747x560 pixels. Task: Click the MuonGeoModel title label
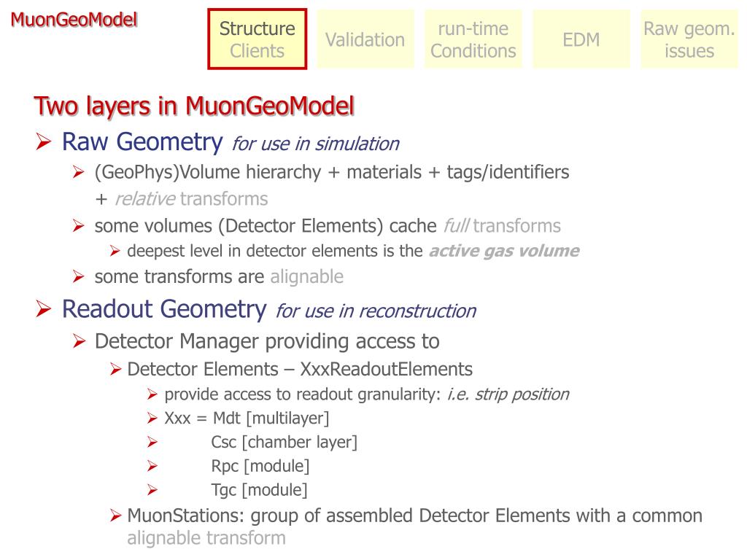pos(74,20)
